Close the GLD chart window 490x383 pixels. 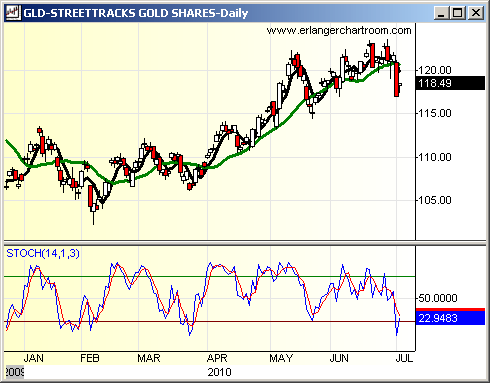(476, 13)
